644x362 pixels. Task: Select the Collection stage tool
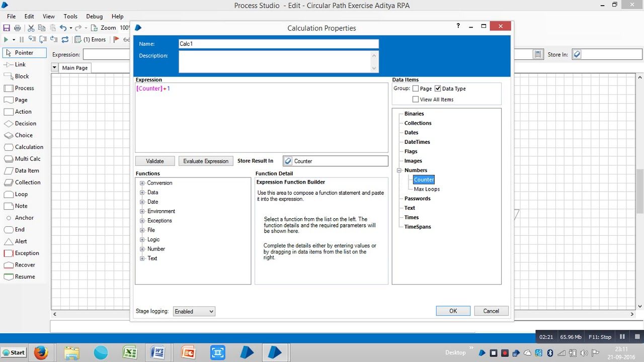[22, 182]
